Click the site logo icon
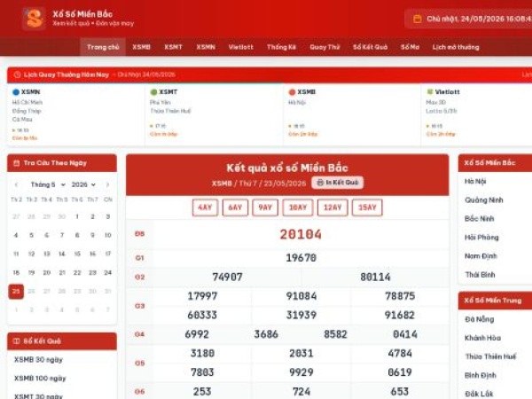532x399 pixels. coord(35,19)
